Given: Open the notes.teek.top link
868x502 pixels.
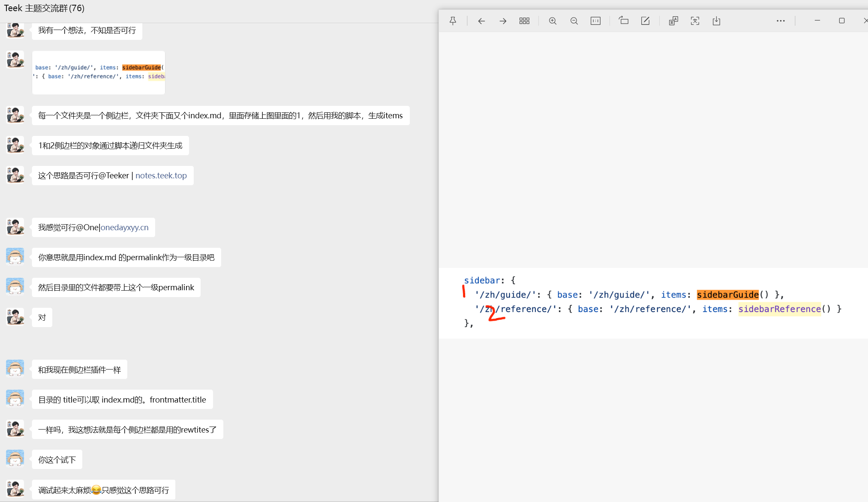Looking at the screenshot, I should click(x=161, y=176).
